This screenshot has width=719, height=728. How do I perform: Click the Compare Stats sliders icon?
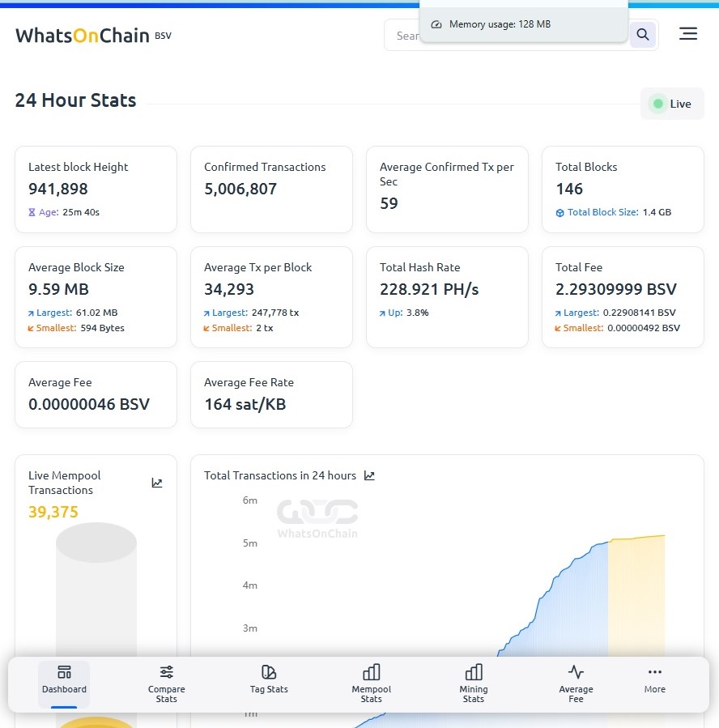coord(166,672)
